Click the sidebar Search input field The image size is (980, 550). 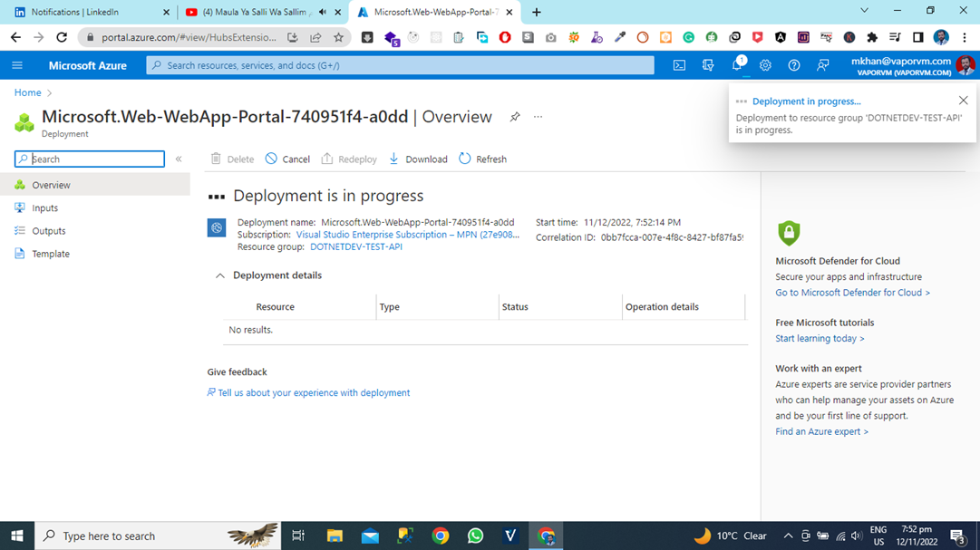coord(89,159)
